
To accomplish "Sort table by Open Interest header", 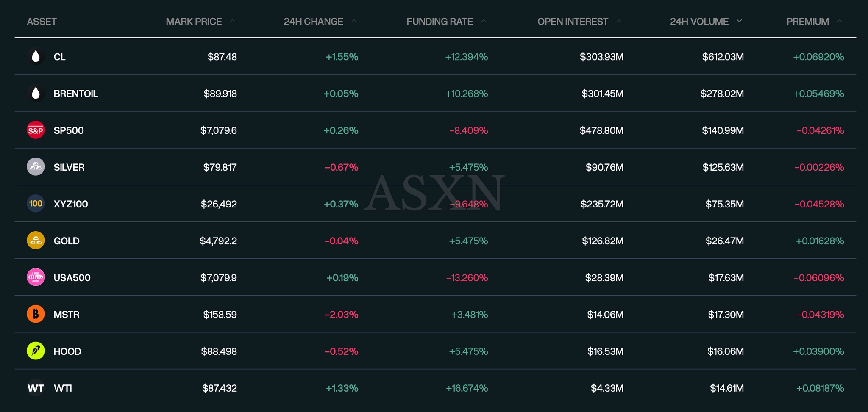I will pos(573,22).
